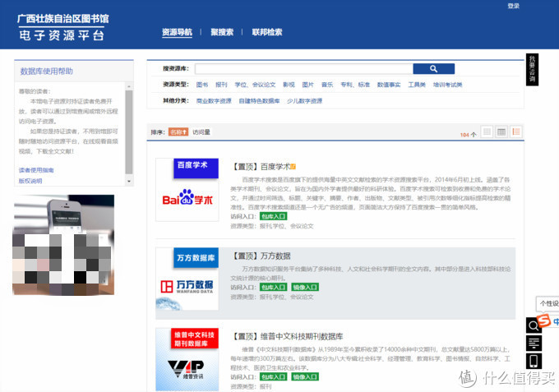Viewport: 559px width, 392px height.
Task: Open the 【置顶】维普中文科技期刊数据库 title
Action: 288,336
